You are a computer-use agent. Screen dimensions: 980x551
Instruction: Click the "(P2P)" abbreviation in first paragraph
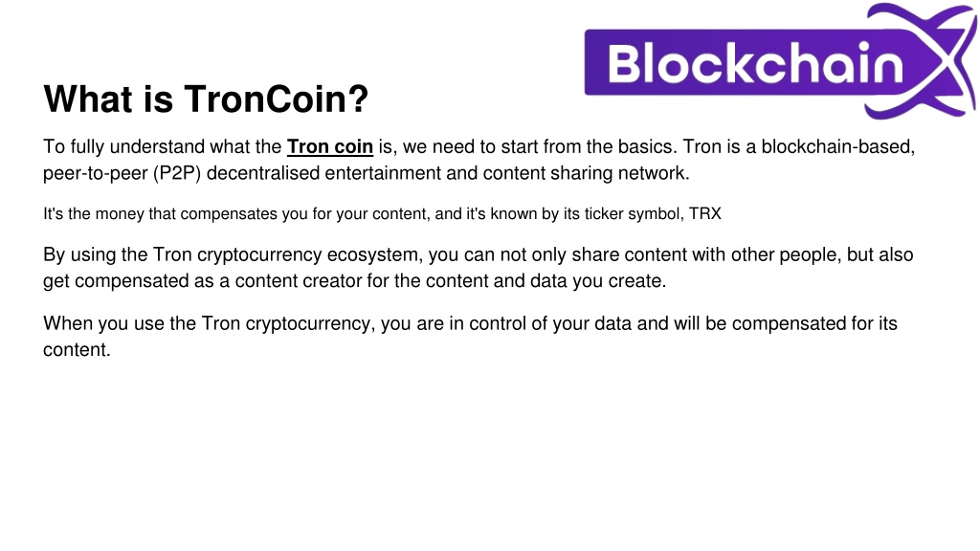pos(177,173)
